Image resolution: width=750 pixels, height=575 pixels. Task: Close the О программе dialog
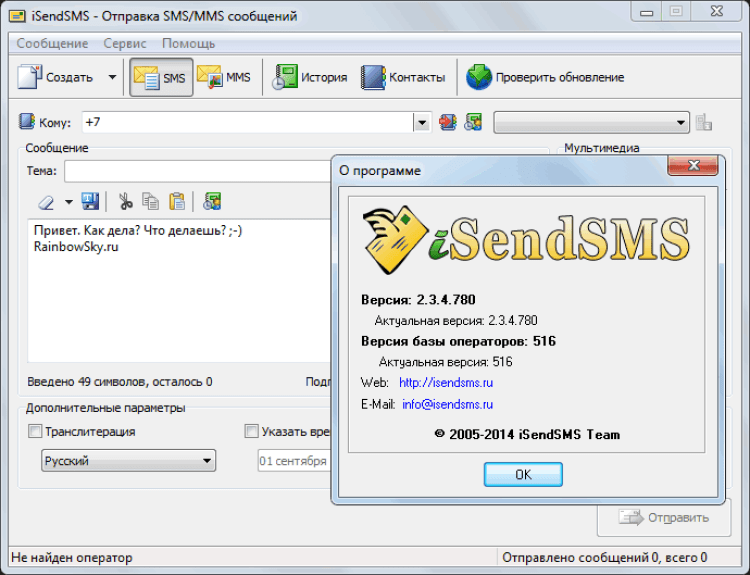[x=693, y=166]
